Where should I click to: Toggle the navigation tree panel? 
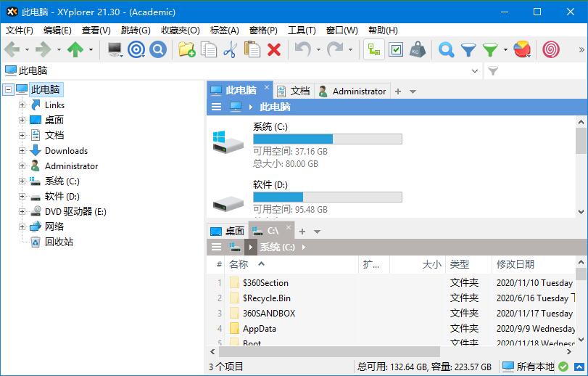[x=374, y=49]
